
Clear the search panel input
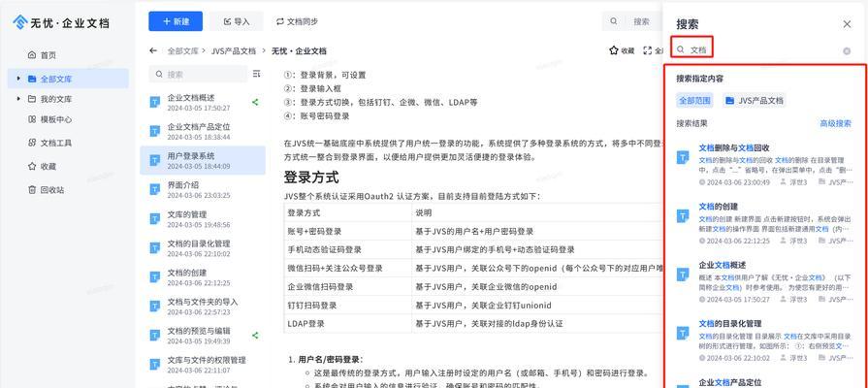(847, 50)
